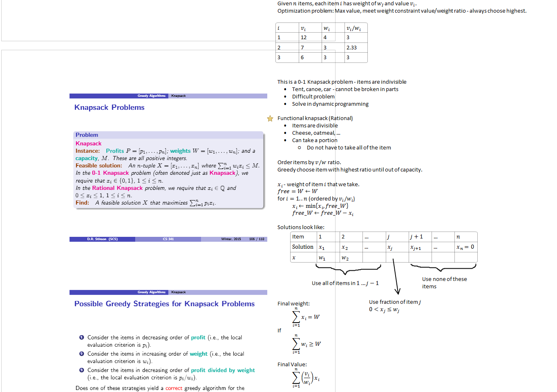Click the 'Solution' row label cell
Image resolution: width=557 pixels, height=392 pixels.
point(304,247)
